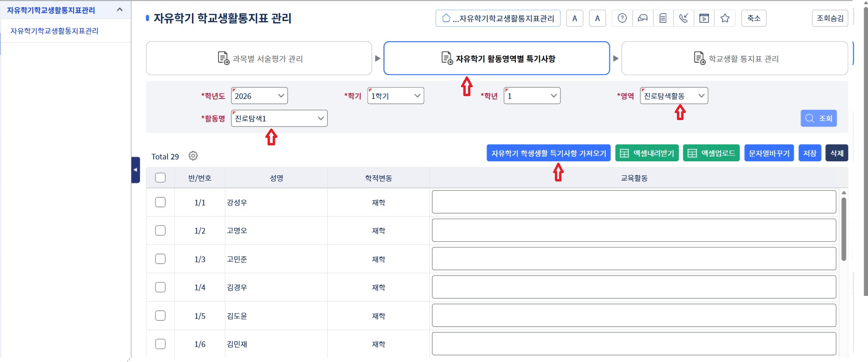Click the Total 29 count text

[x=165, y=156]
